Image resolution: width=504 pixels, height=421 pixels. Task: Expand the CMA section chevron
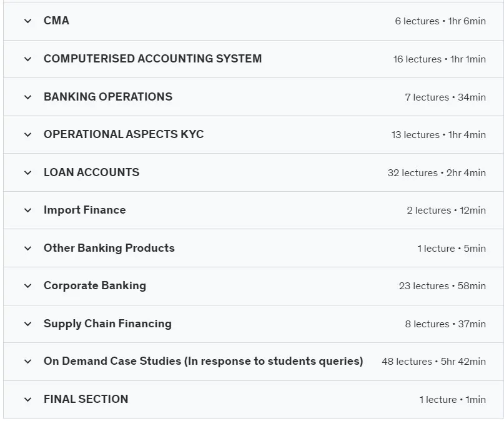click(28, 21)
